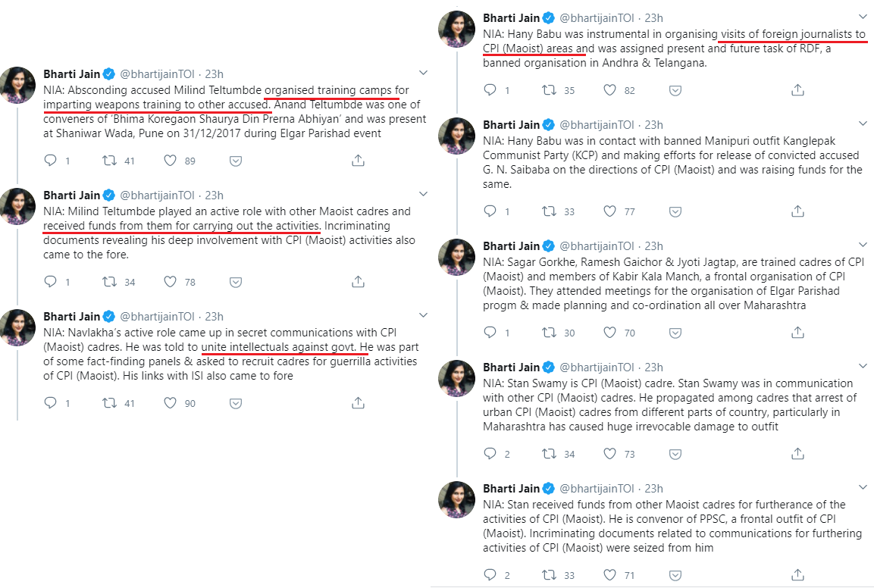Share the Stan Swamy CPI cadre tweet
This screenshot has width=874, height=588.
(x=797, y=454)
